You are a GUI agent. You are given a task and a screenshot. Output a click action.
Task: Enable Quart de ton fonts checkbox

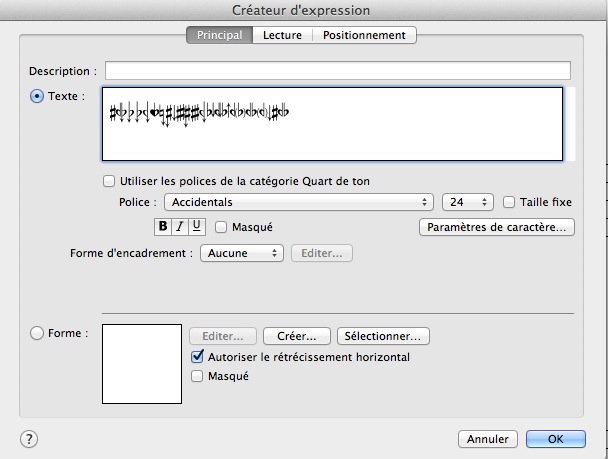tap(109, 181)
